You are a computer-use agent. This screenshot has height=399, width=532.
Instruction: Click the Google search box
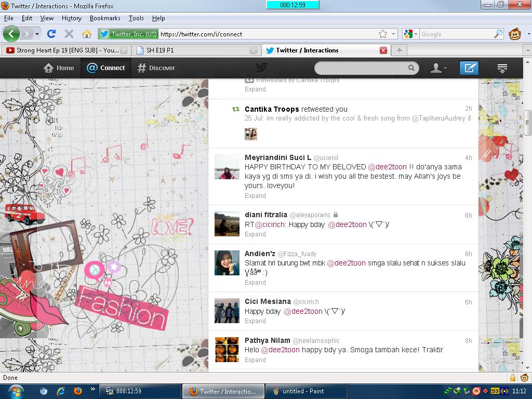[x=456, y=34]
